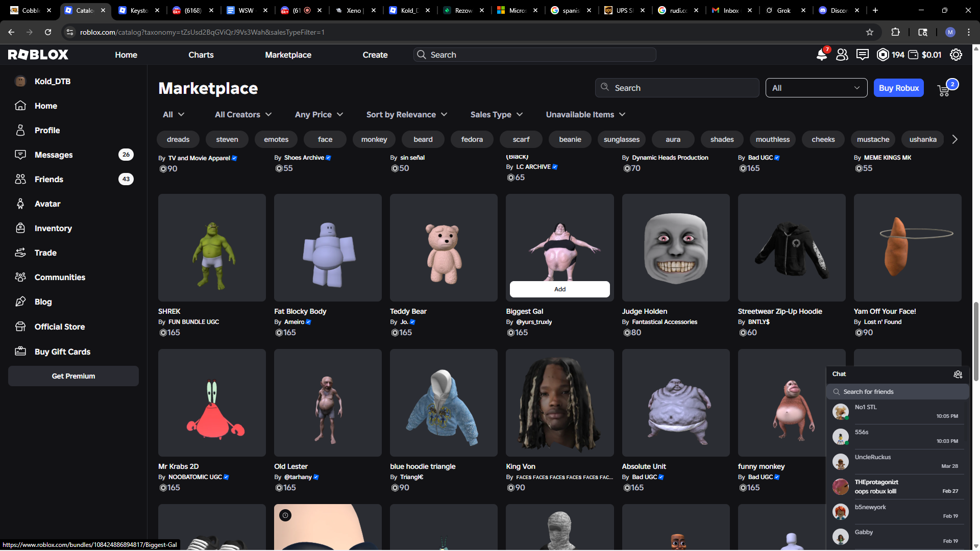This screenshot has height=551, width=980.
Task: Open the King Von item thumbnail
Action: (559, 403)
